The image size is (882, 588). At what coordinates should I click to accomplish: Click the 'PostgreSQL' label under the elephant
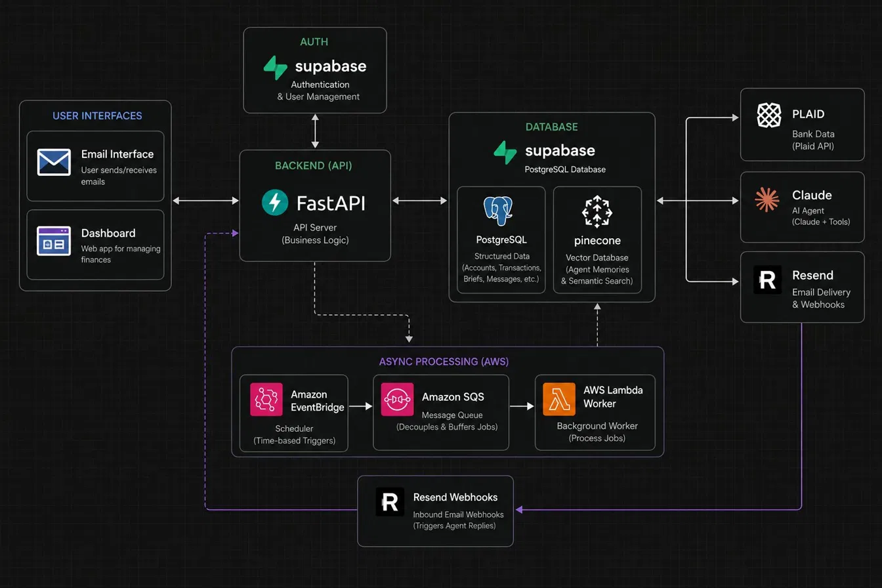click(x=501, y=240)
